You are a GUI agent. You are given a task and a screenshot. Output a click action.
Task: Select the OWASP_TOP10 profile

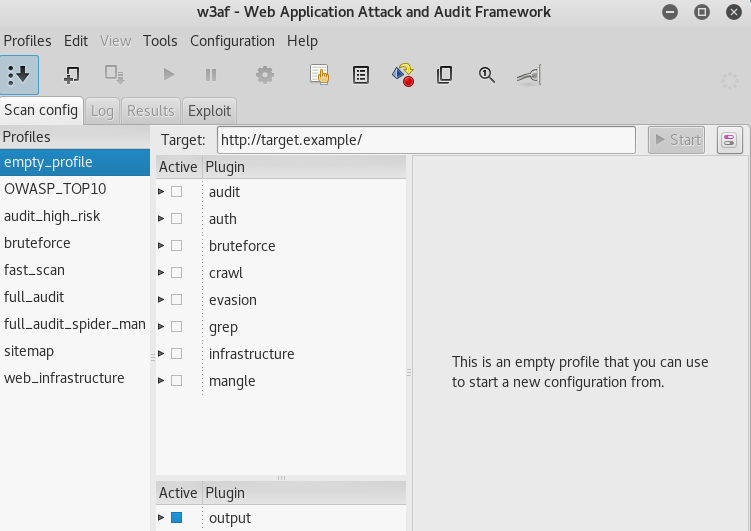(x=75, y=189)
